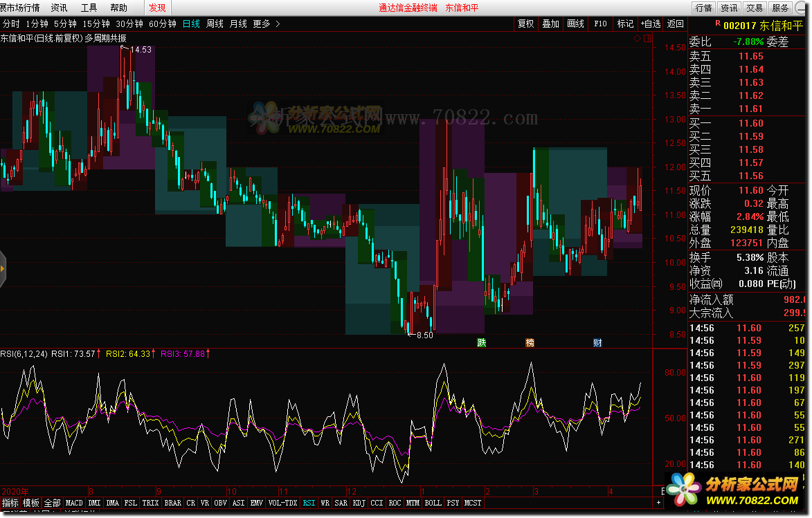Click the 买五 price 11.56

pos(751,176)
